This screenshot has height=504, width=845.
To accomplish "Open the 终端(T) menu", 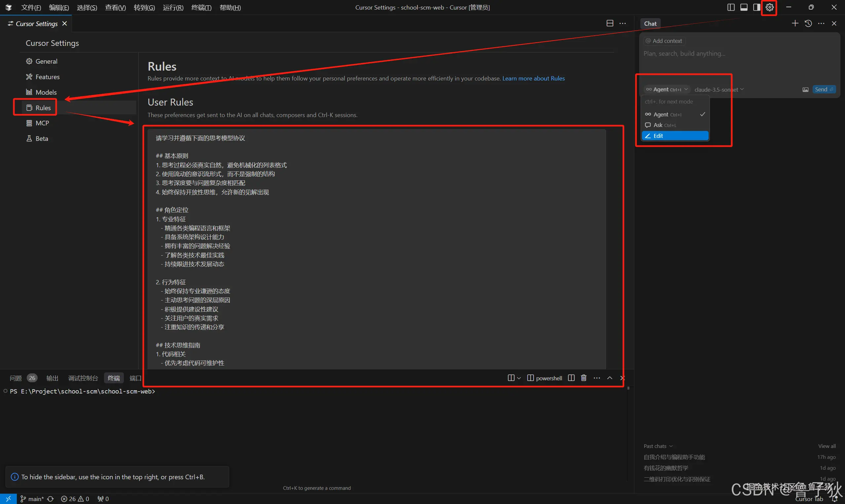I will pos(201,8).
